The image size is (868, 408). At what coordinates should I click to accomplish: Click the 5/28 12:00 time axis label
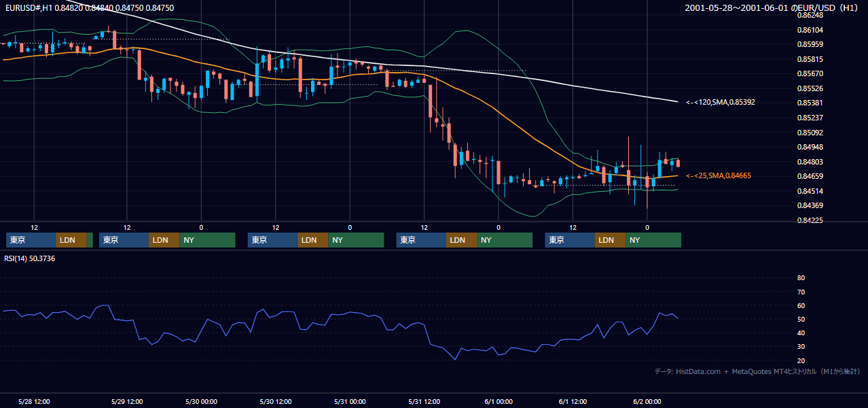pyautogui.click(x=33, y=402)
